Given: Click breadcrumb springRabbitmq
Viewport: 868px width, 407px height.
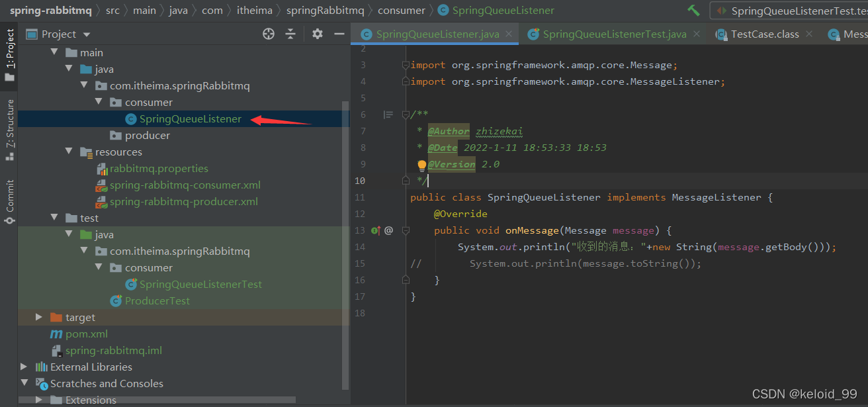Looking at the screenshot, I should 325,10.
